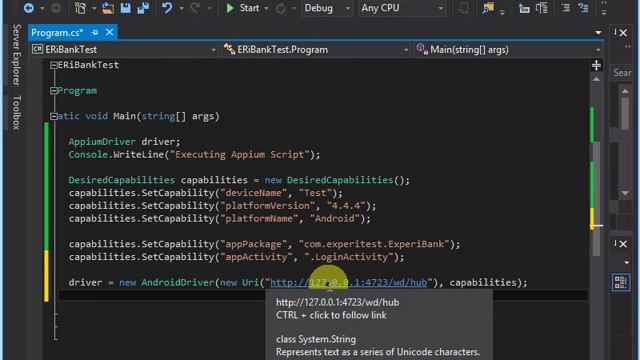Click the editor scrollbar up arrow
The height and width of the screenshot is (360, 640).
596,79
